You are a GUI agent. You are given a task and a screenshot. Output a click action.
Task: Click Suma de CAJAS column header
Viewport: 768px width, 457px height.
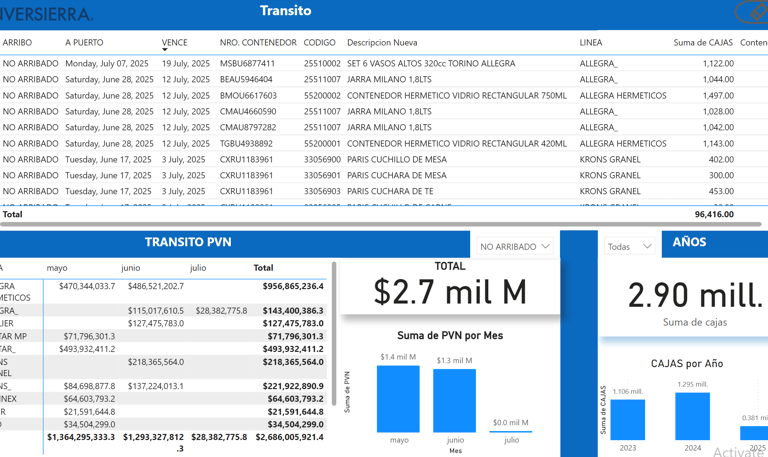pos(703,43)
